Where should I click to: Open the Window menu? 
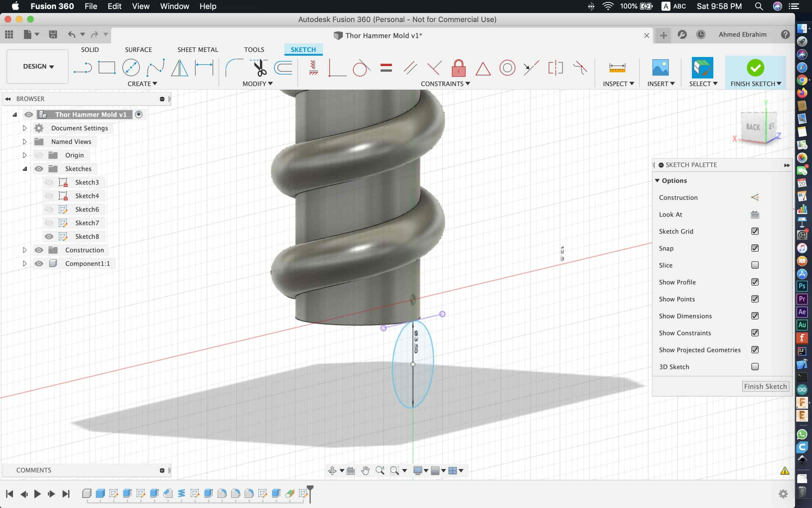(175, 6)
